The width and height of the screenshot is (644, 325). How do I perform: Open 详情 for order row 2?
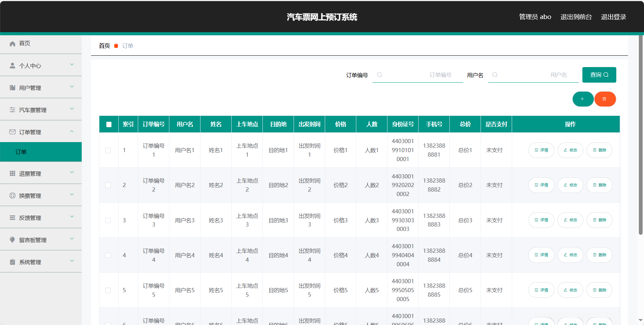click(541, 185)
